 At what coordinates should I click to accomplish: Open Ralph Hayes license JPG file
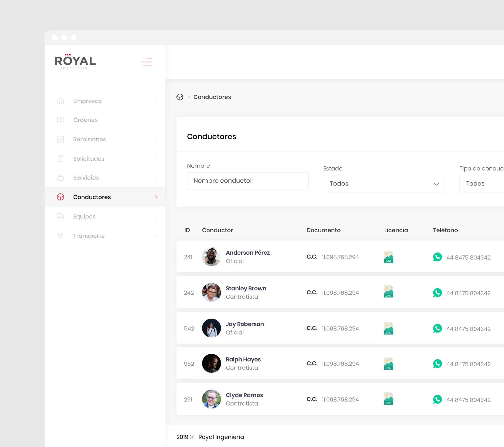[x=388, y=364]
